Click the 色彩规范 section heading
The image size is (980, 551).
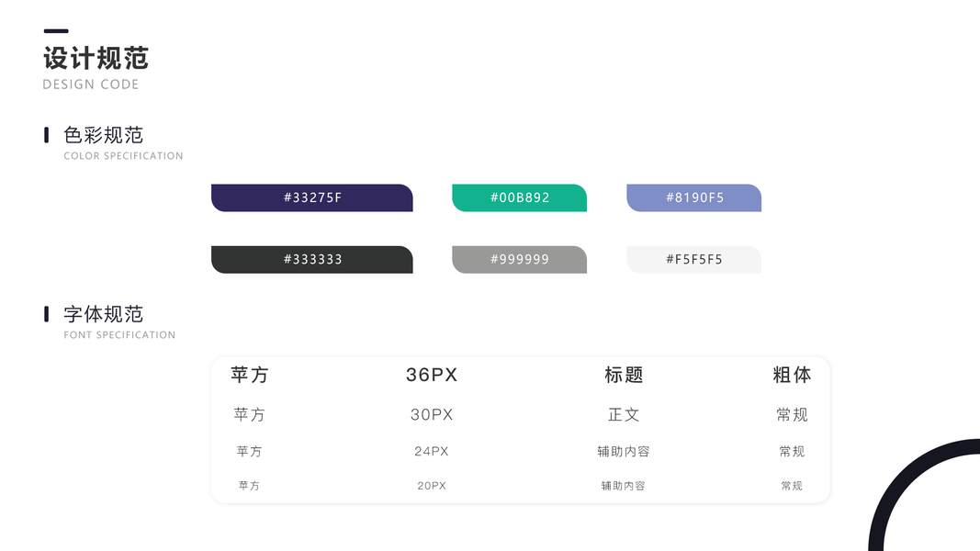tap(103, 135)
